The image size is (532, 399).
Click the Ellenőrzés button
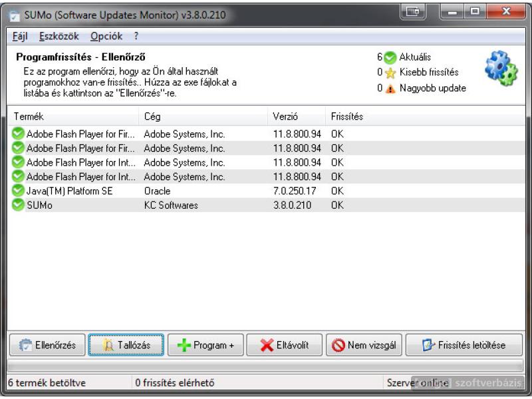pyautogui.click(x=47, y=345)
